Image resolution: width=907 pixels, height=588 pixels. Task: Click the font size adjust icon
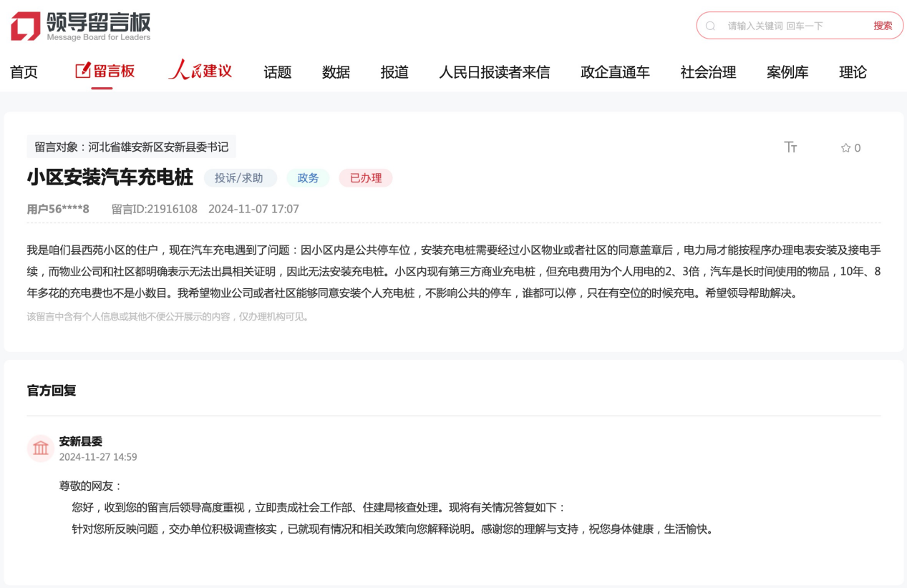(x=790, y=147)
